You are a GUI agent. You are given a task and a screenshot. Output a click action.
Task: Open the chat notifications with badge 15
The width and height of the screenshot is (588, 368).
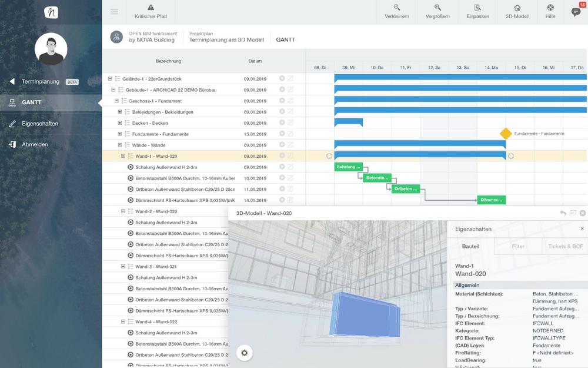point(575,12)
